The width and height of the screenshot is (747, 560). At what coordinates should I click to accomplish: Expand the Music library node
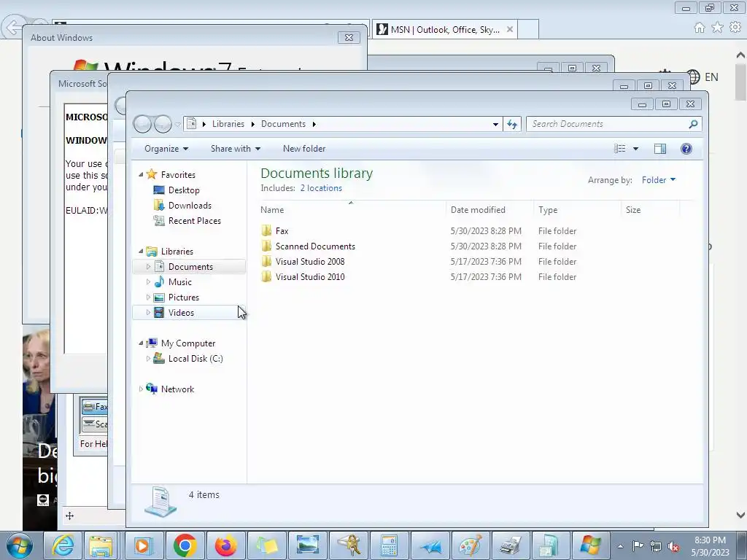148,282
